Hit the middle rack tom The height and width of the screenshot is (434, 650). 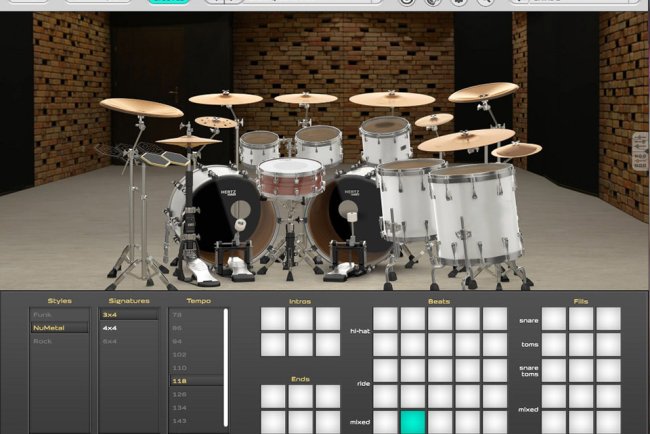click(319, 144)
